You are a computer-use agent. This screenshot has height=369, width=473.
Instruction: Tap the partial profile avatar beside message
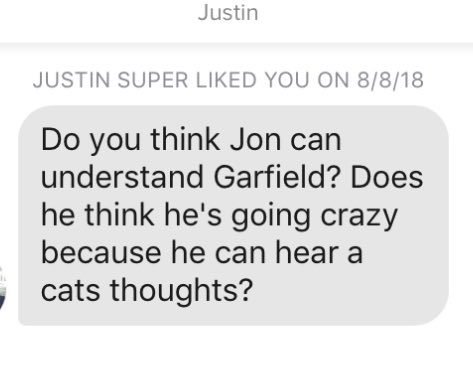click(x=3, y=289)
